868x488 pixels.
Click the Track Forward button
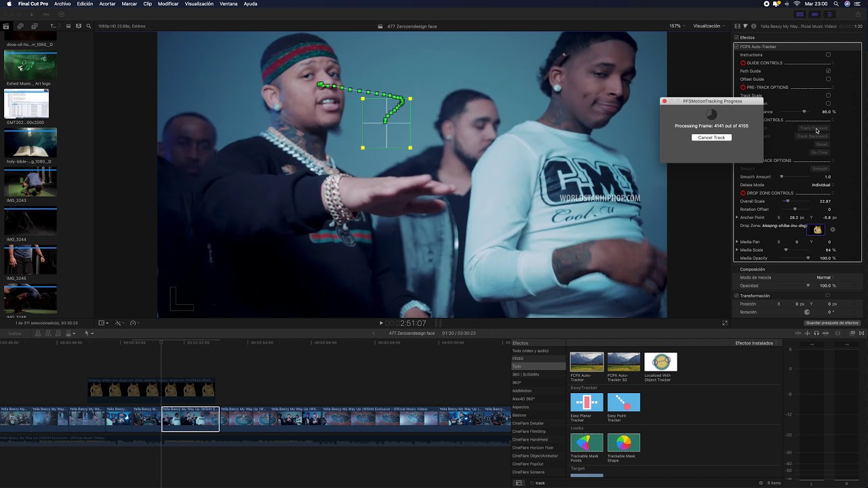pyautogui.click(x=813, y=128)
